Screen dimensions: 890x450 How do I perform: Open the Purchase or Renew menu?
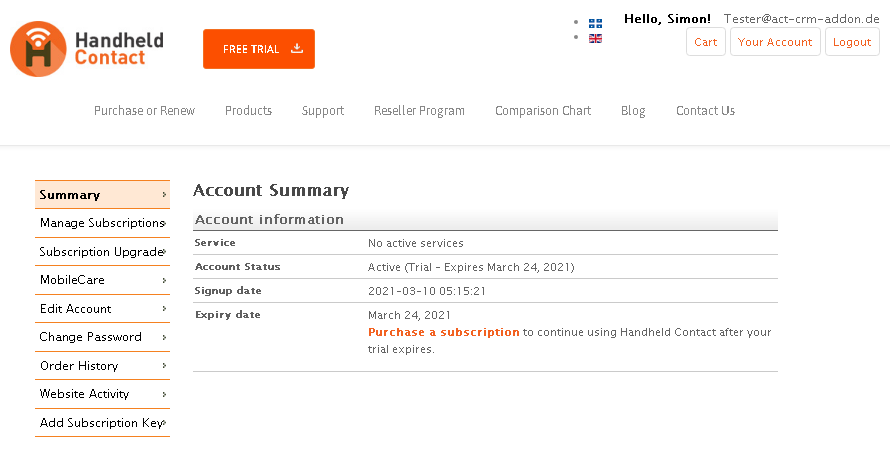coord(144,111)
